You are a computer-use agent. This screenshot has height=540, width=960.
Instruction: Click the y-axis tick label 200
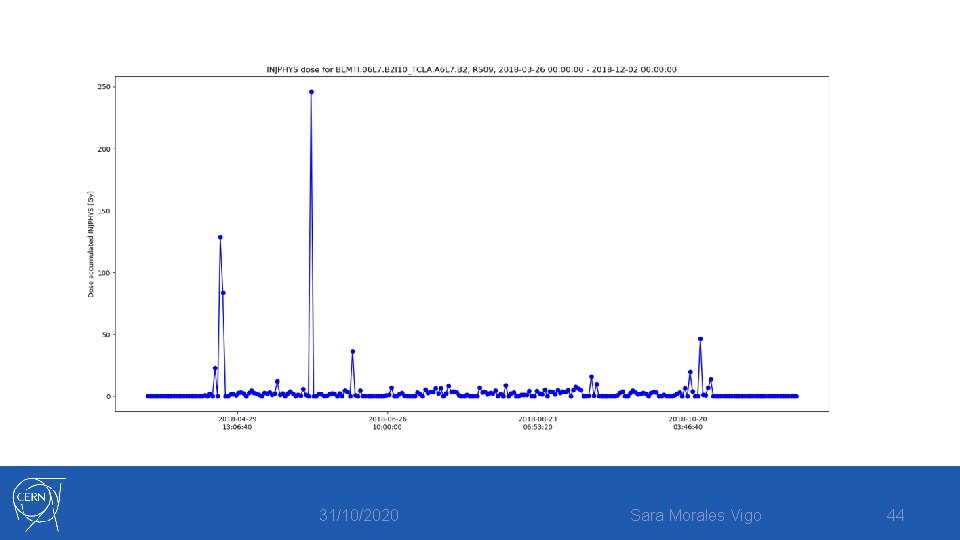coord(103,149)
